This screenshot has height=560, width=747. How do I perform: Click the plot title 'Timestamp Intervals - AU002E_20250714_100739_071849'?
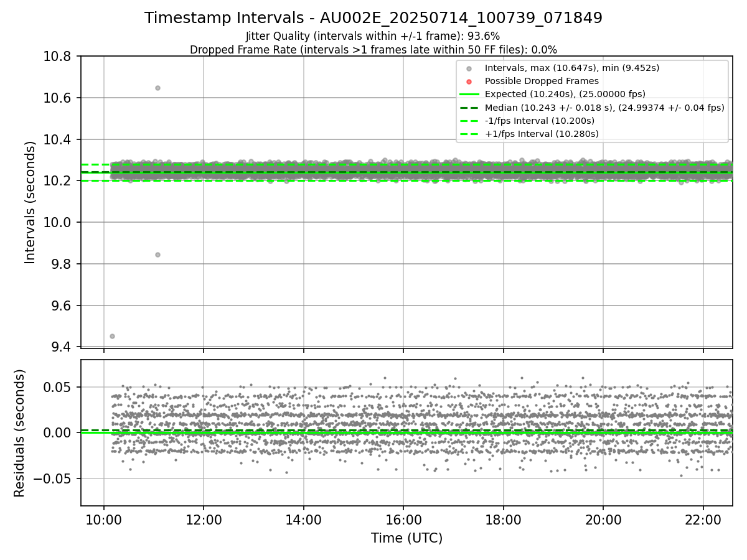point(374,18)
